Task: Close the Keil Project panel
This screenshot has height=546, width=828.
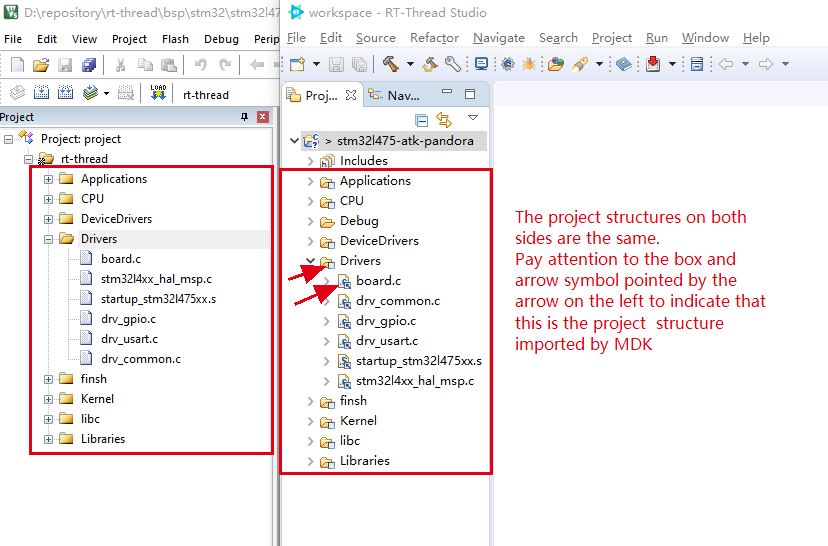Action: click(x=262, y=117)
